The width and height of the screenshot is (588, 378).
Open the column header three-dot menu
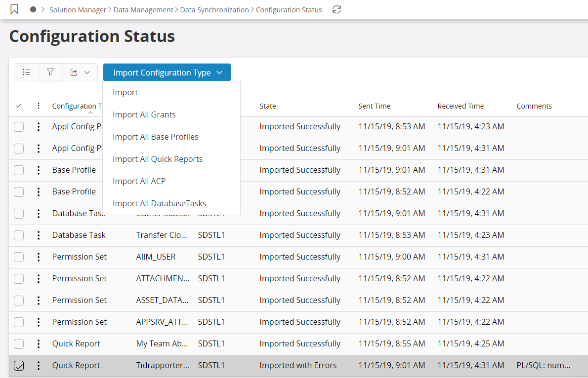pos(39,106)
